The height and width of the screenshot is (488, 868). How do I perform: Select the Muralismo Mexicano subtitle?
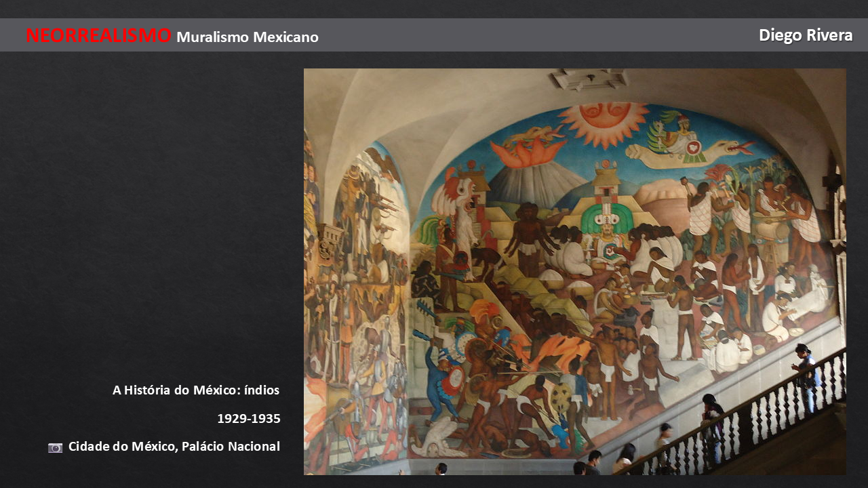point(248,37)
